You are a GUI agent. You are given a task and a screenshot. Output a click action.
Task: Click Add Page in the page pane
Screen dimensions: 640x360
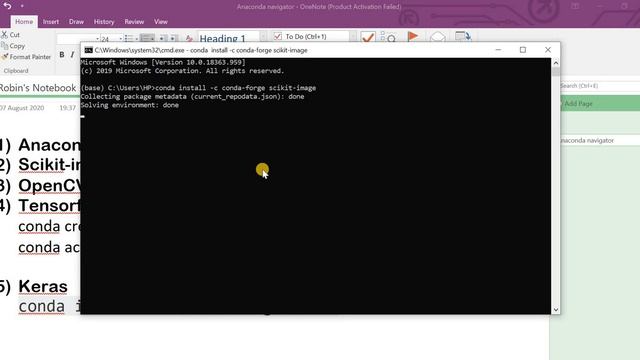click(600, 104)
